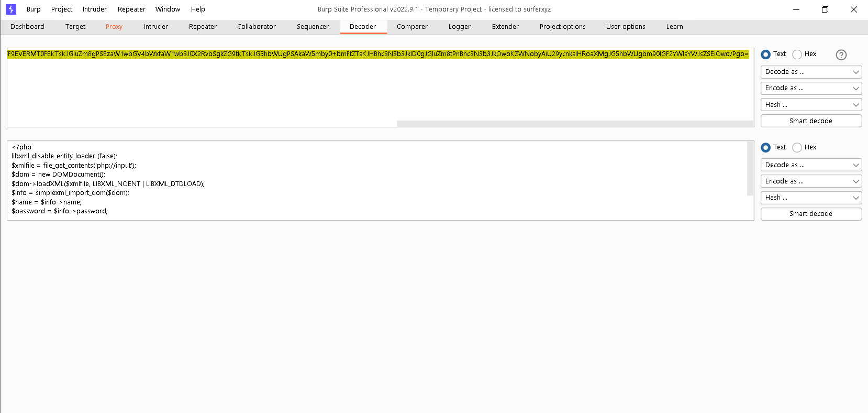Open top panel 'Hash ...' dropdown

click(811, 105)
